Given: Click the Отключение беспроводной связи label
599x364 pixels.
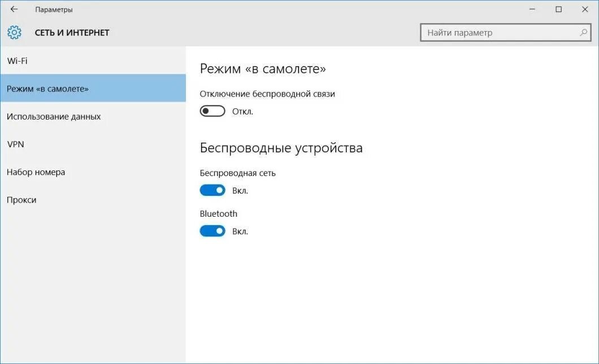Looking at the screenshot, I should (x=267, y=94).
